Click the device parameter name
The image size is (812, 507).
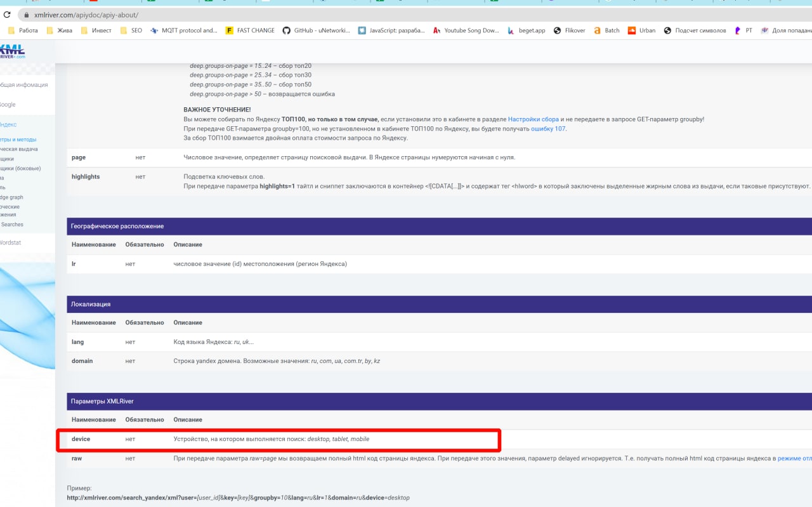pyautogui.click(x=81, y=439)
